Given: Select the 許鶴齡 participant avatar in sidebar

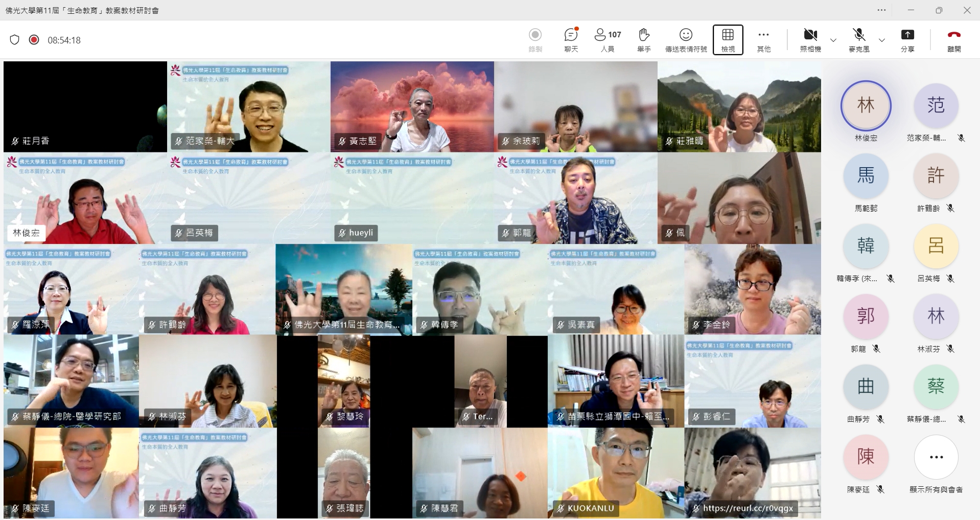Looking at the screenshot, I should point(936,176).
